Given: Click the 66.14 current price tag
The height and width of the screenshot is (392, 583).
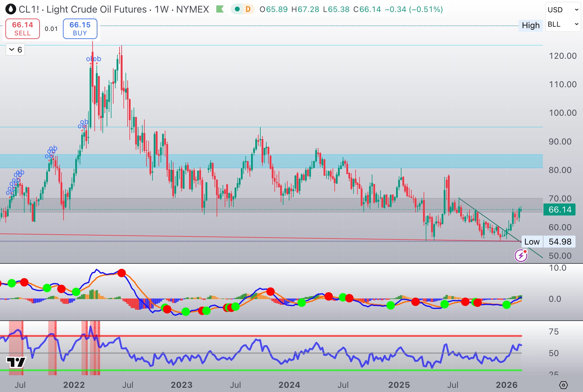Looking at the screenshot, I should pyautogui.click(x=560, y=209).
